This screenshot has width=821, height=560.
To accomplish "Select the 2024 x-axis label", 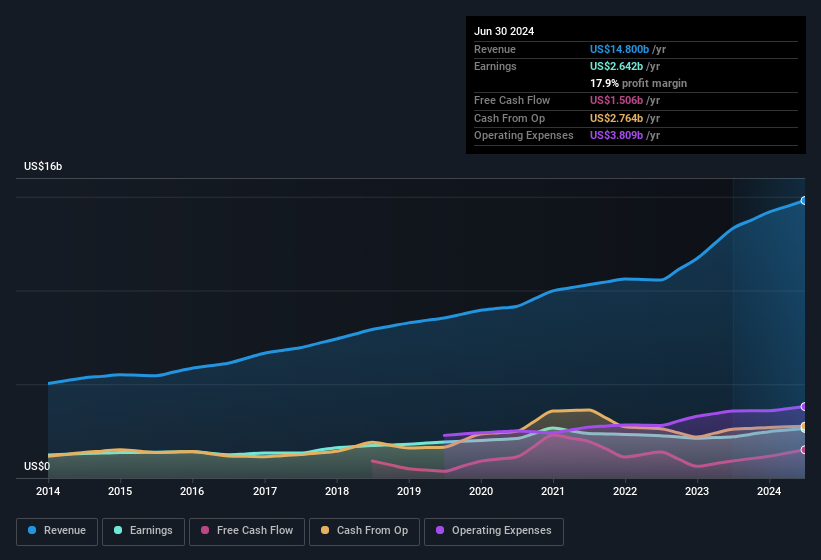I will point(769,491).
